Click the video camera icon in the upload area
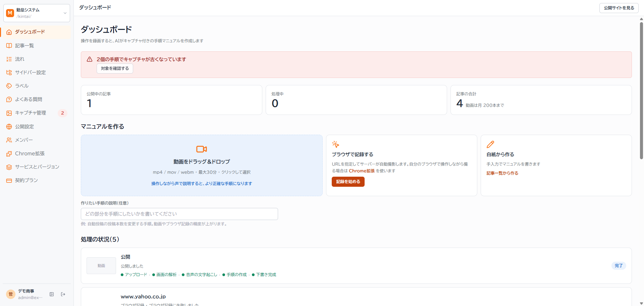The image size is (644, 306). point(202,149)
